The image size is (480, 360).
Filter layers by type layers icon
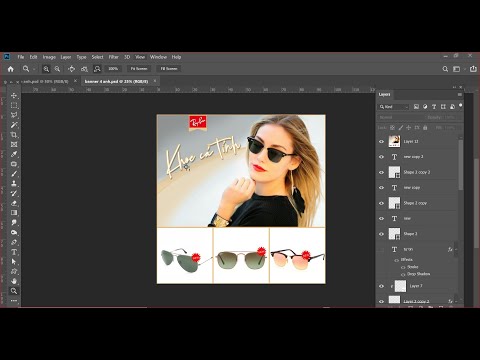point(434,107)
